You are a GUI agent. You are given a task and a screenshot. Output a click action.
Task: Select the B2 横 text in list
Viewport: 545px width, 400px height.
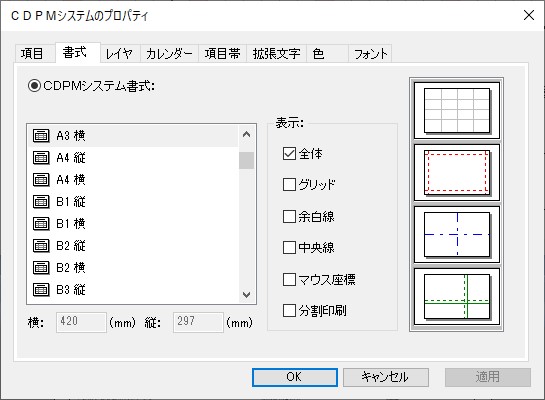(x=71, y=268)
